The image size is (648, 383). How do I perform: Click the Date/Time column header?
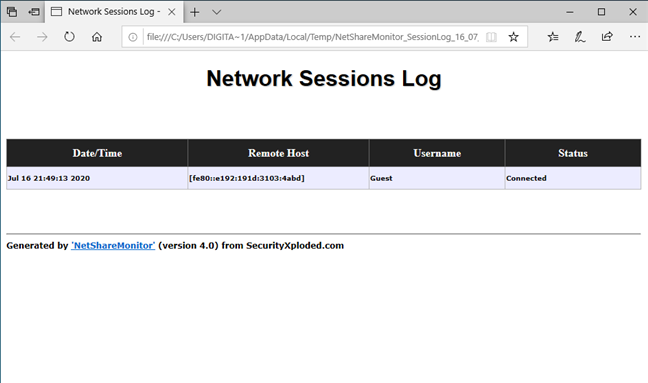pos(97,153)
